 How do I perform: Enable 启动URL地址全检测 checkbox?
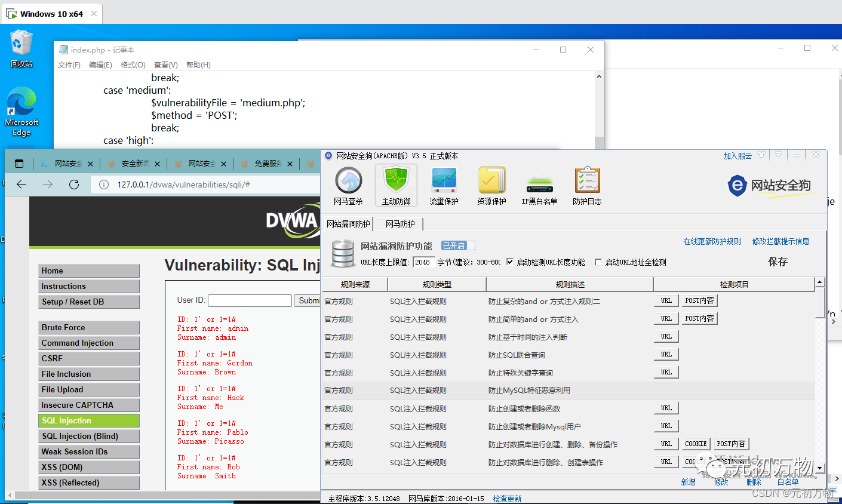point(598,262)
